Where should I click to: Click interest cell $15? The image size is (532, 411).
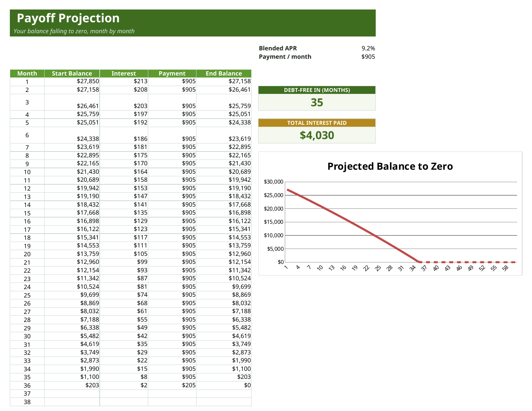point(124,369)
